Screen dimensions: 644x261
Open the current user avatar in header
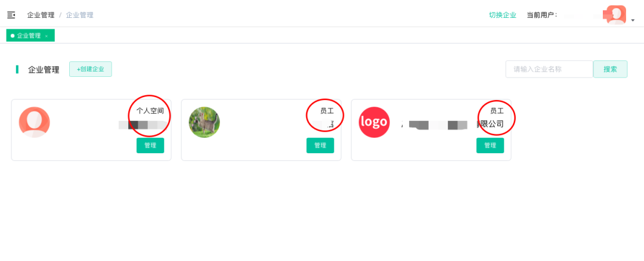pos(616,15)
